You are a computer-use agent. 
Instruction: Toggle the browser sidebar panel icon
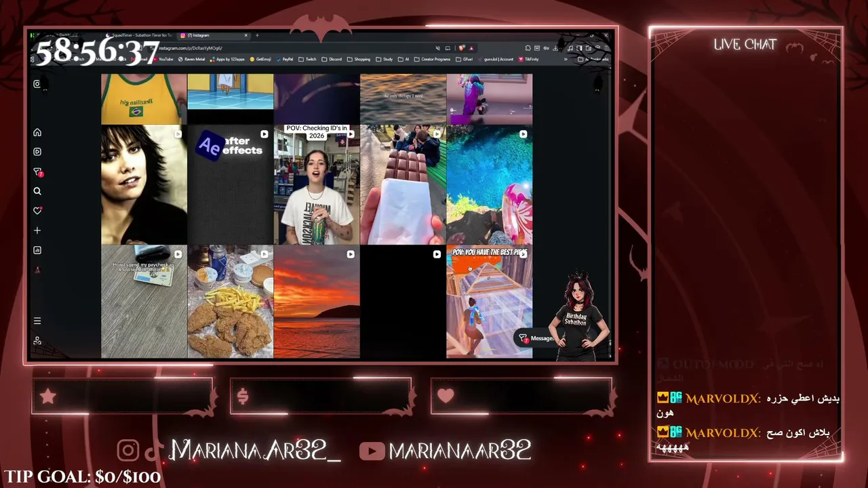pos(580,48)
